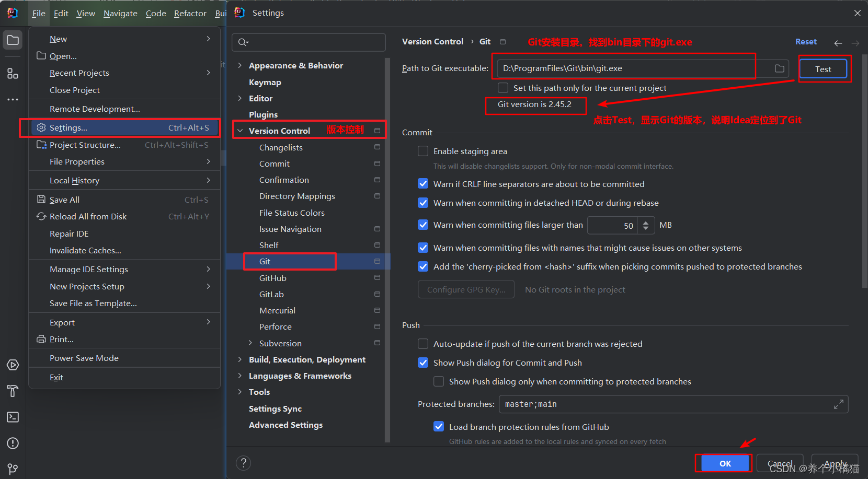Click the project-level icon on Commit row
Viewport: 868px width, 479px height.
(x=377, y=163)
